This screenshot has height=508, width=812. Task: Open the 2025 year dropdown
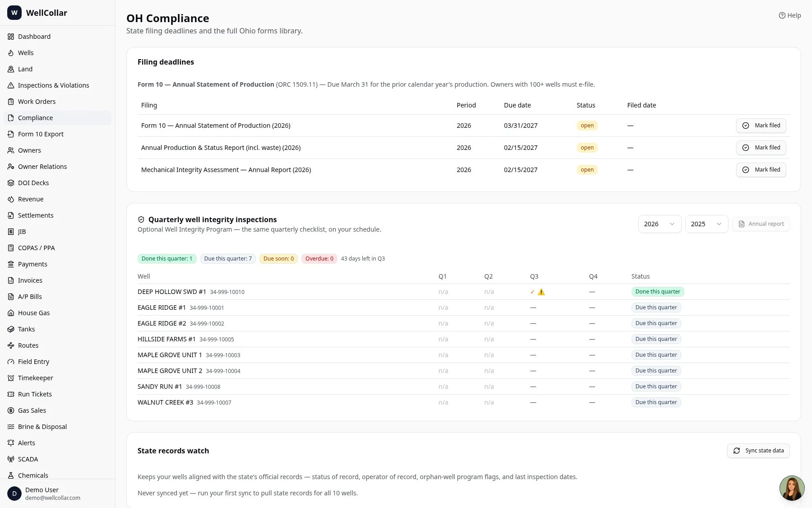click(706, 224)
